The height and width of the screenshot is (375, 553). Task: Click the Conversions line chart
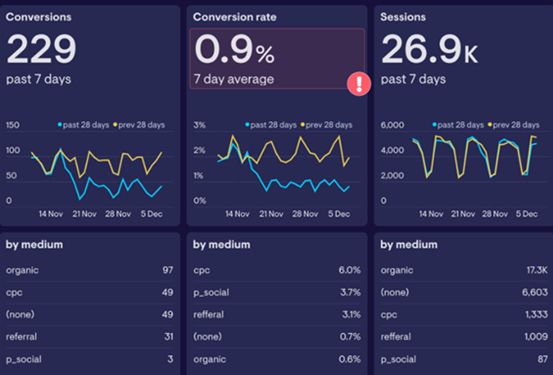pyautogui.click(x=97, y=174)
